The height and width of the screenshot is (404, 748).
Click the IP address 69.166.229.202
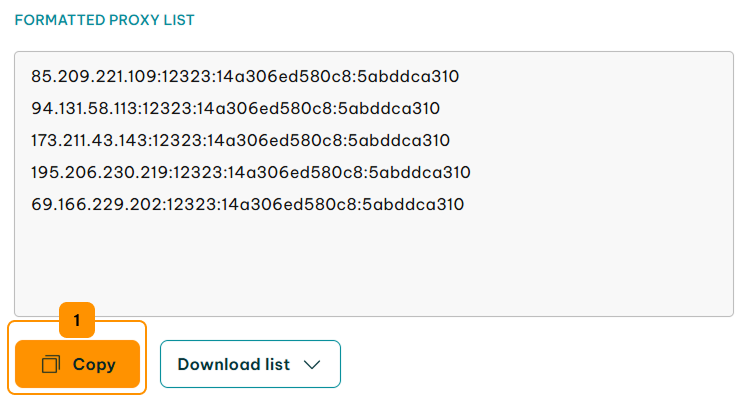pos(96,204)
